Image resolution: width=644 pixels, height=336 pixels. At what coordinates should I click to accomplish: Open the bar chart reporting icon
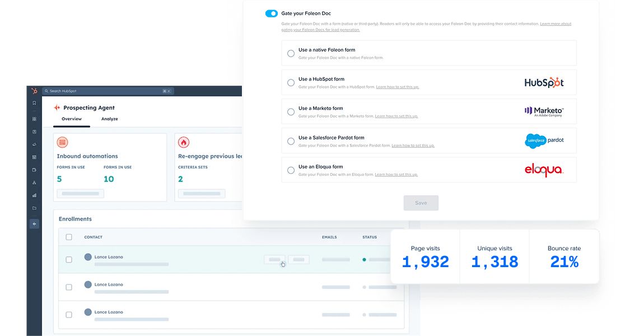click(34, 195)
